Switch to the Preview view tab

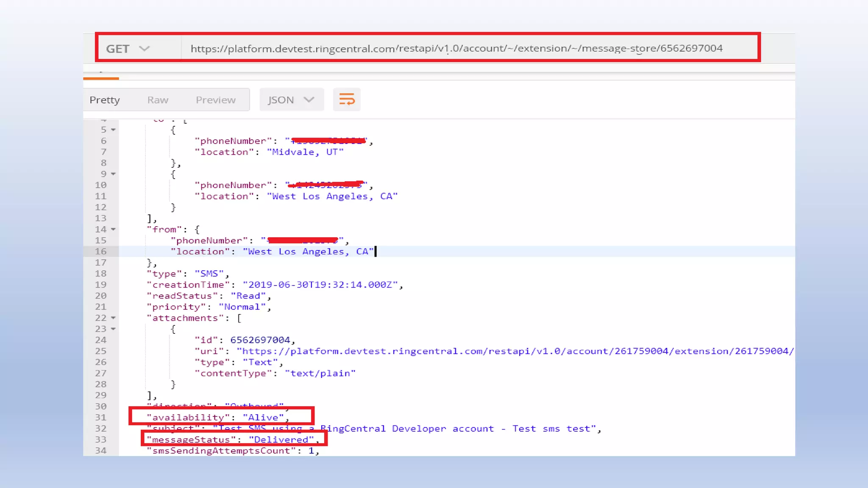pos(215,100)
